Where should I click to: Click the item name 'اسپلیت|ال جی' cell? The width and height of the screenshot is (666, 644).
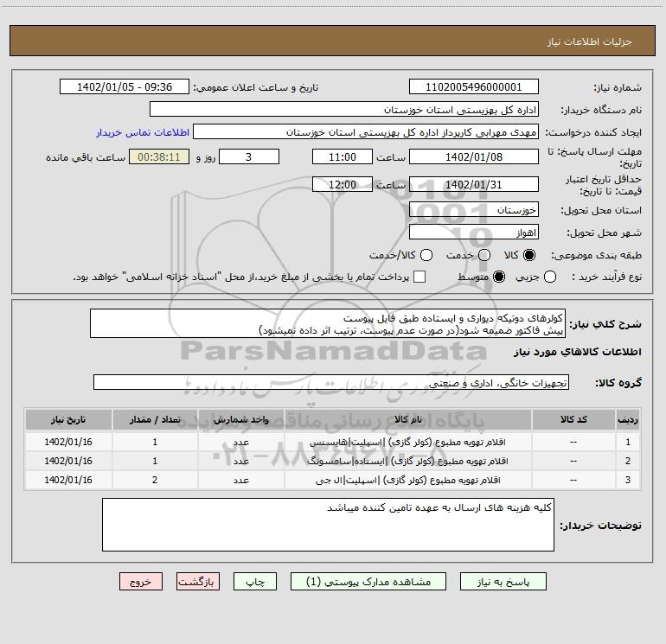click(407, 480)
